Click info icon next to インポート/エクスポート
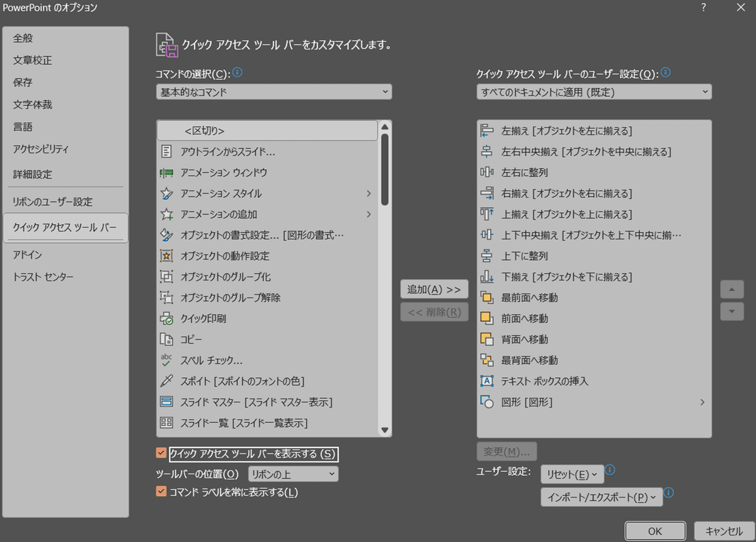 point(669,493)
